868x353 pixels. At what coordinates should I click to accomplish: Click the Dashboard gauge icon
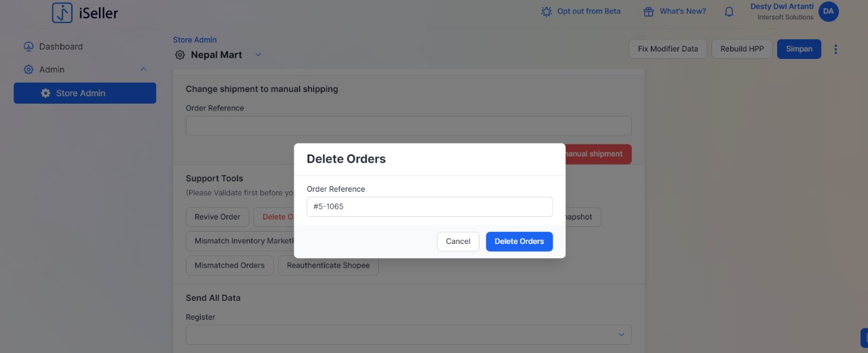(28, 47)
